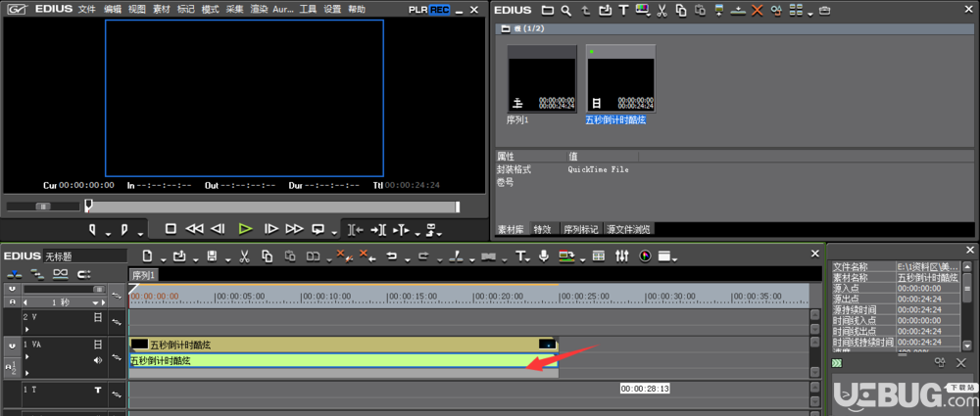
Task: Step to the next frame
Action: coord(270,229)
